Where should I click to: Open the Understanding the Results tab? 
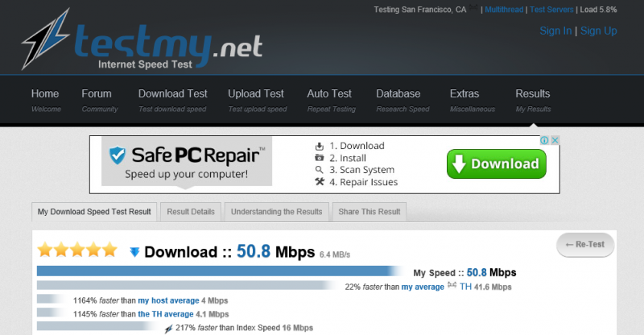click(276, 212)
